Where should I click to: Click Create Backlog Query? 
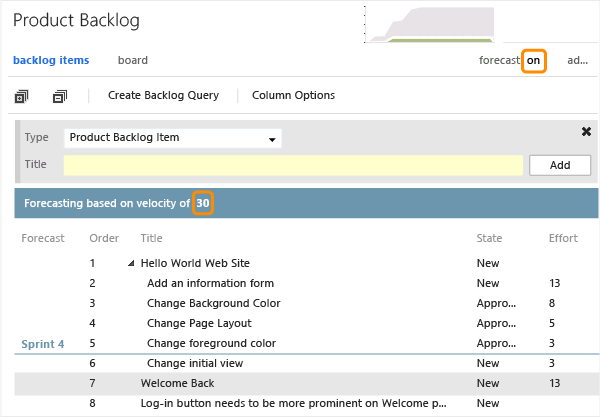pos(163,96)
